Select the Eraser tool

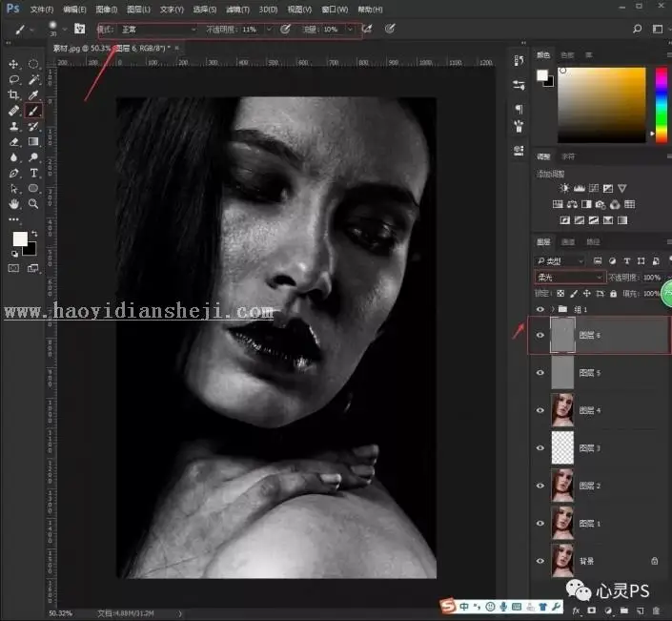[x=13, y=141]
